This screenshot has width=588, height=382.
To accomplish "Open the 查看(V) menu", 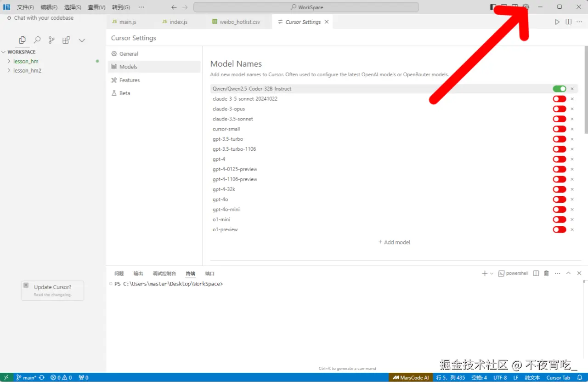I will coord(96,7).
